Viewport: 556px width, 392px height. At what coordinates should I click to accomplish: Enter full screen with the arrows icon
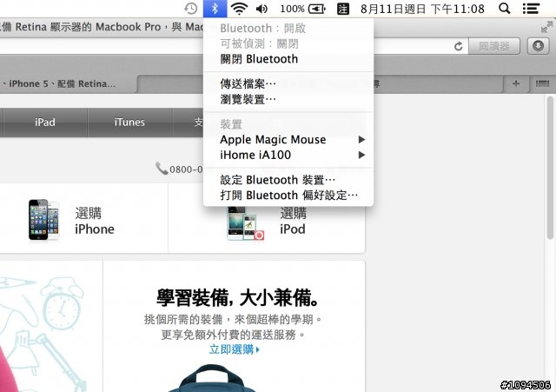coord(546,27)
